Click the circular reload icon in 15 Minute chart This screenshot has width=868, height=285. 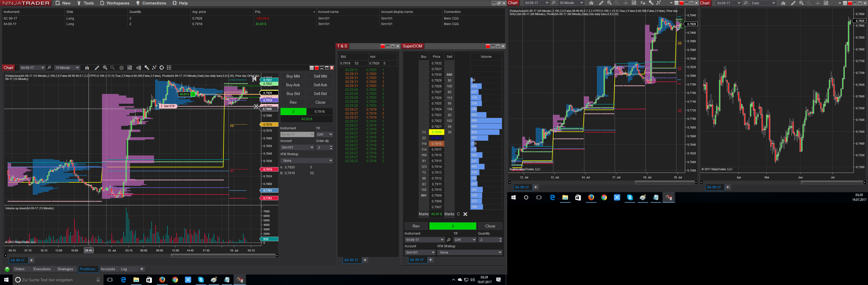[x=162, y=68]
